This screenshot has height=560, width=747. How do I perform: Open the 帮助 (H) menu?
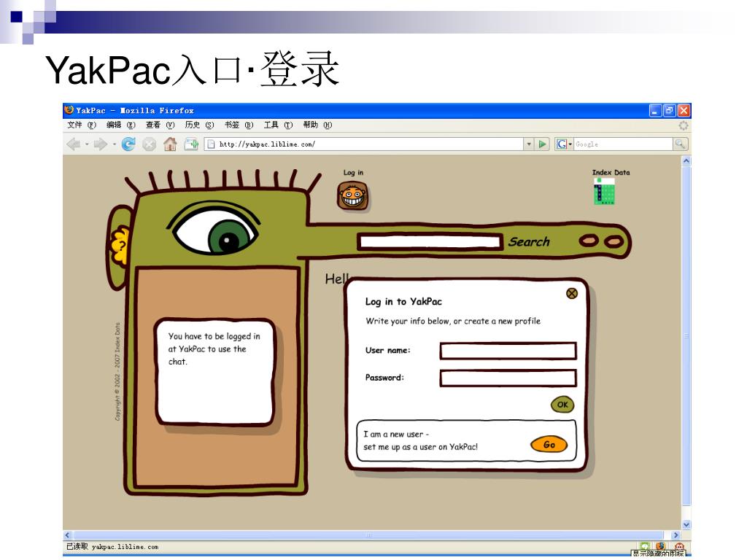pos(317,125)
